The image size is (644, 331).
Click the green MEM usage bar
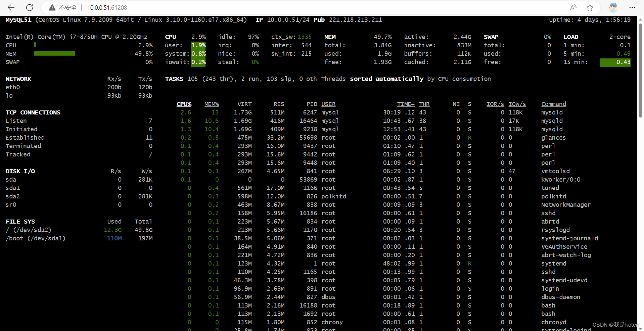[54, 53]
